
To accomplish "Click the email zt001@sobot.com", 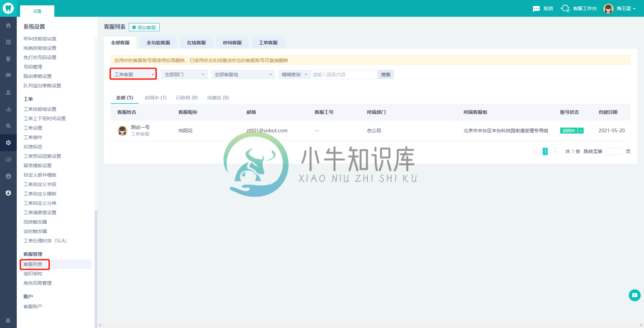I will [x=267, y=131].
